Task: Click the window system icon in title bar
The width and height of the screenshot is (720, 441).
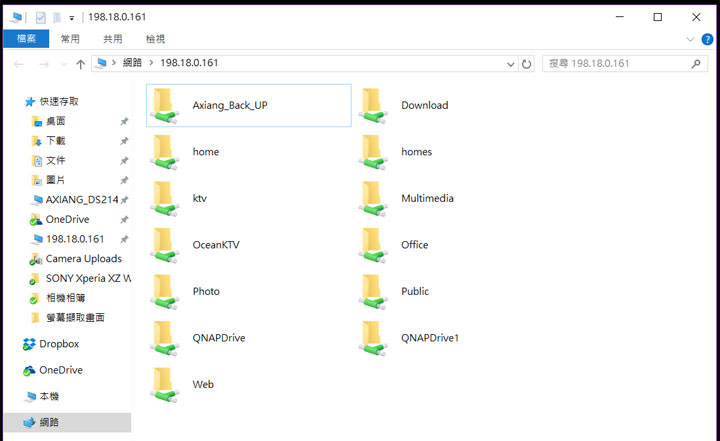Action: (x=17, y=17)
